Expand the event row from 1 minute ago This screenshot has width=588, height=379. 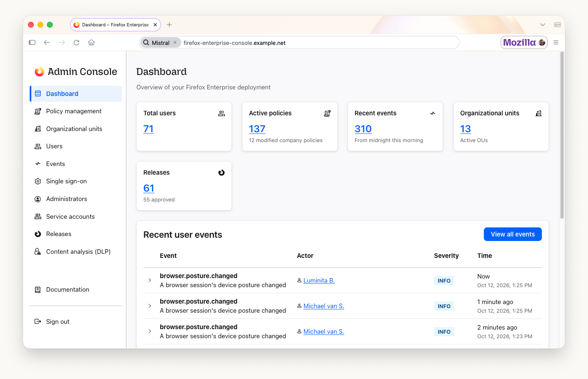pyautogui.click(x=150, y=306)
